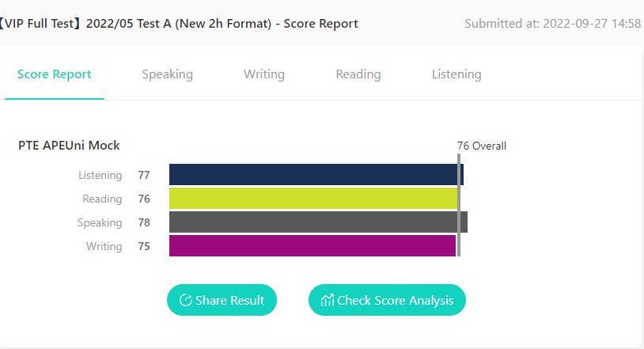
Task: Open Check Score Analysis button text
Action: pyautogui.click(x=396, y=300)
